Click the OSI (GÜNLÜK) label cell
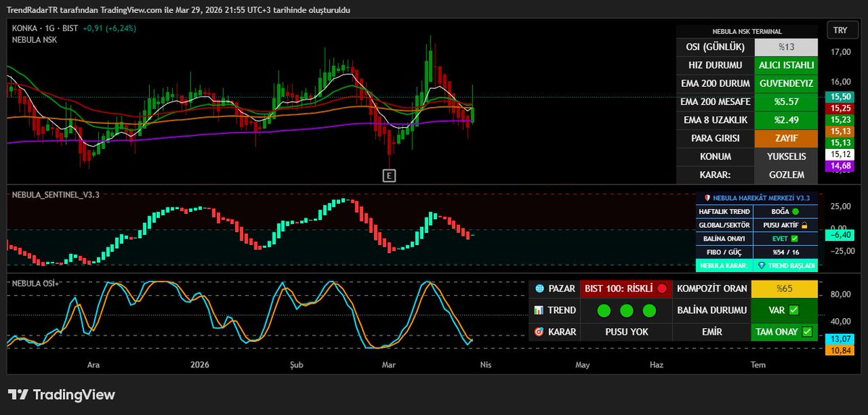868x415 pixels. point(715,47)
